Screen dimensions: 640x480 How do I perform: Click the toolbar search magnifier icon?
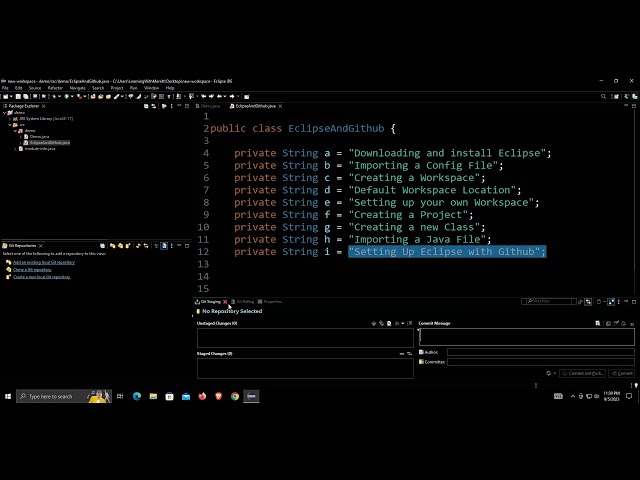coord(603,97)
